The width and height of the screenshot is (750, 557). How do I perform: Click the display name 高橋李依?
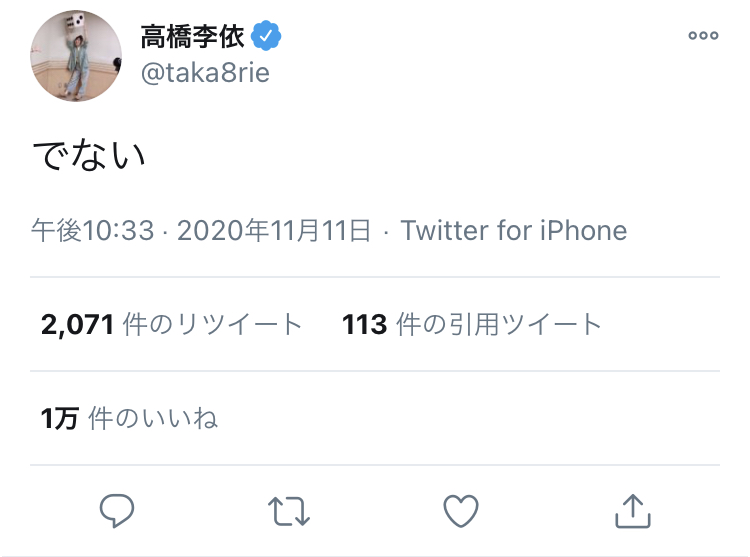point(192,37)
